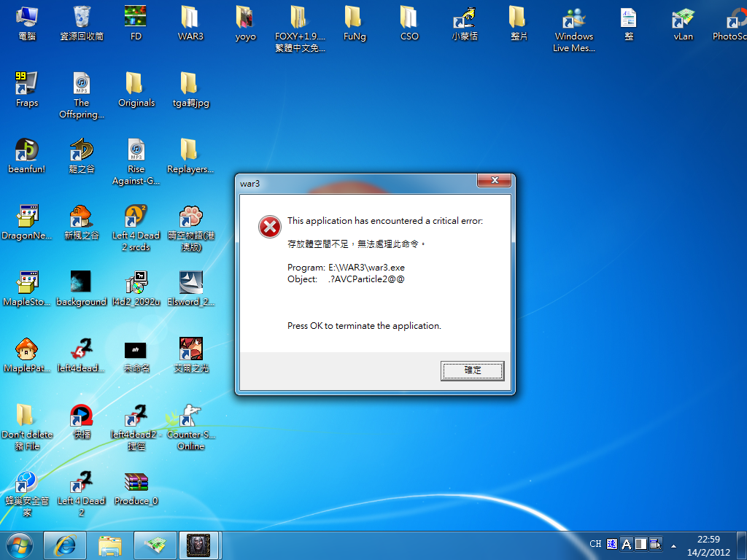The height and width of the screenshot is (560, 747).
Task: Open Windows Explorer from taskbar
Action: pos(110,545)
